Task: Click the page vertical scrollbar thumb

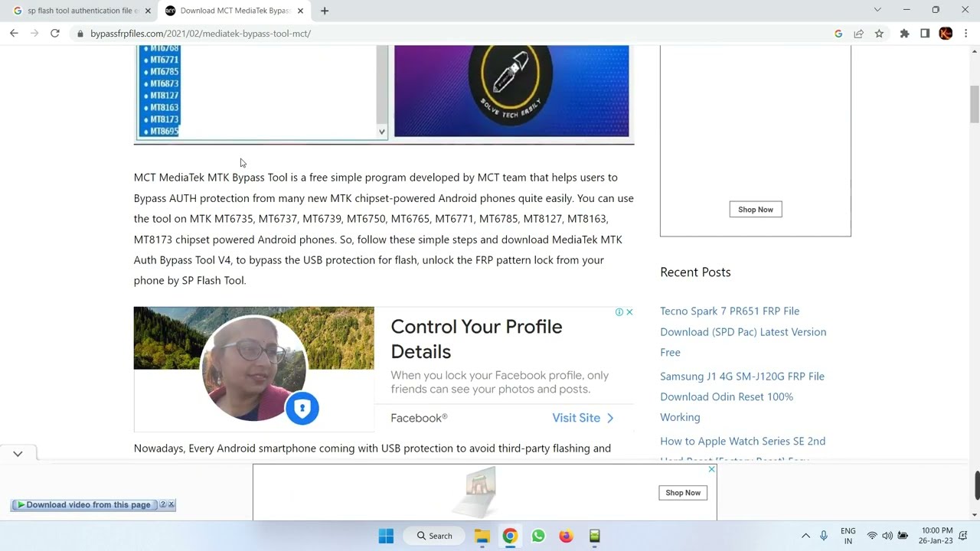Action: click(x=975, y=104)
